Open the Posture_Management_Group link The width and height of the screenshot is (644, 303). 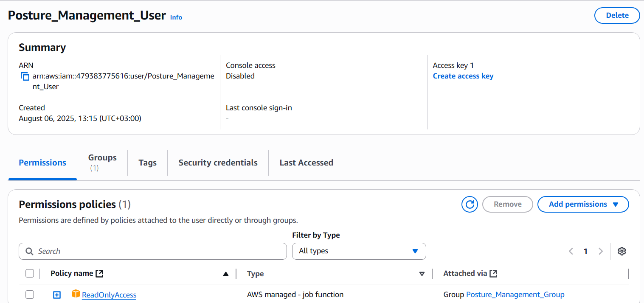[515, 295]
